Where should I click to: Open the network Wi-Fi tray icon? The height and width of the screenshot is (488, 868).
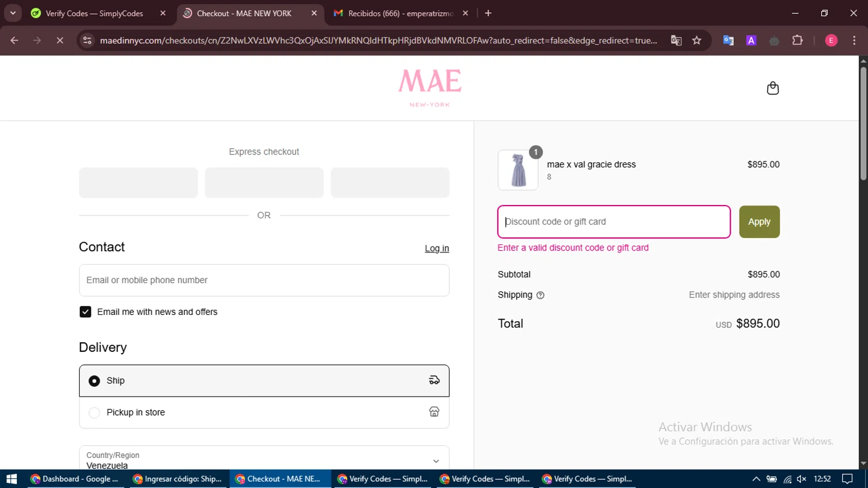coord(787,479)
